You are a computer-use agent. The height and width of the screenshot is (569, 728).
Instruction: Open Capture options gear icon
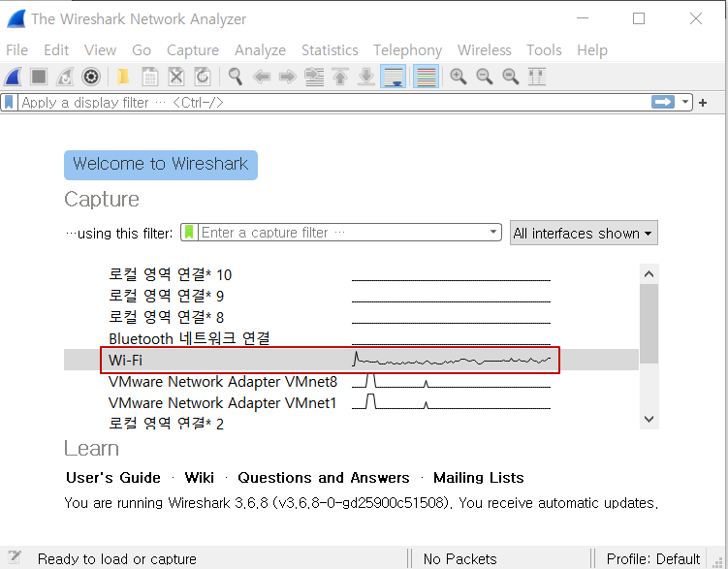[91, 77]
